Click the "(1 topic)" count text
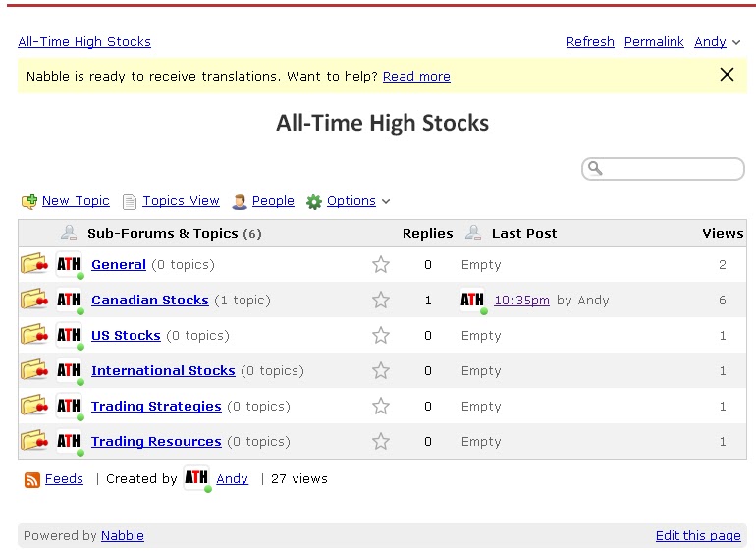 (x=243, y=301)
